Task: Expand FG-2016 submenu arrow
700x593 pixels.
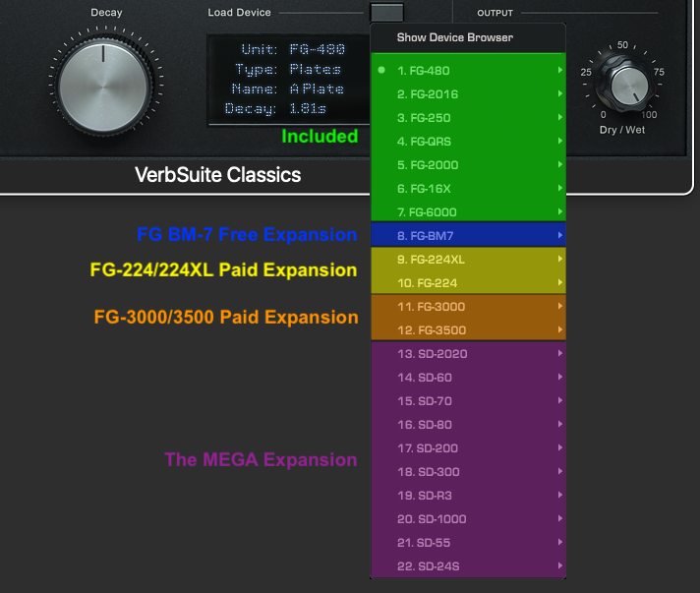Action: point(559,93)
